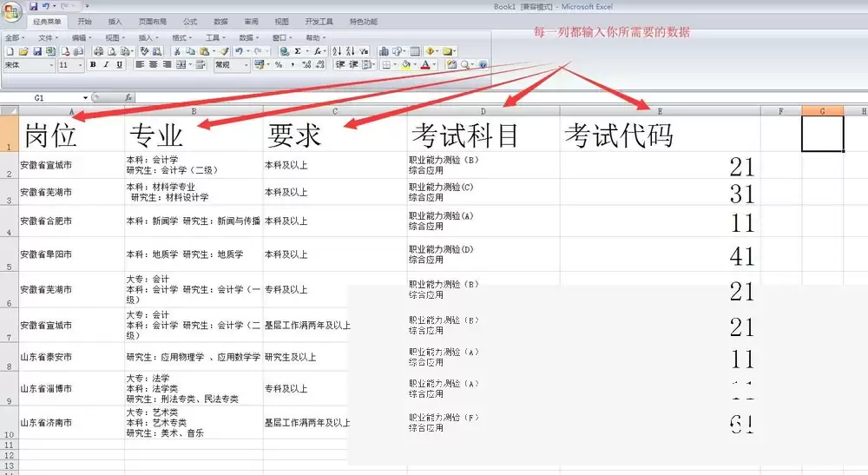Image resolution: width=868 pixels, height=475 pixels.
Task: Open the 格式 menu dropdown
Action: (181, 37)
